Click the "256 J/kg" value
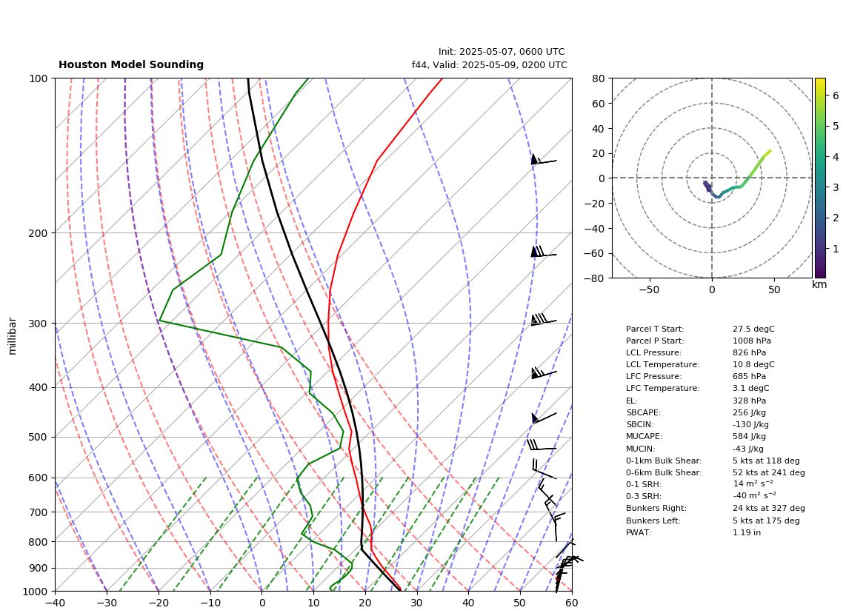This screenshot has width=846, height=616. click(x=750, y=412)
